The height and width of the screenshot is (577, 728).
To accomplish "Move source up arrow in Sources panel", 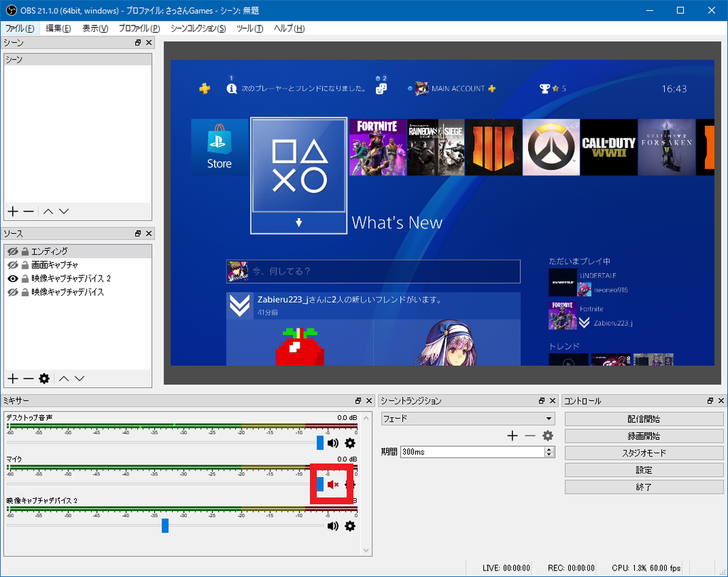I will [x=64, y=379].
